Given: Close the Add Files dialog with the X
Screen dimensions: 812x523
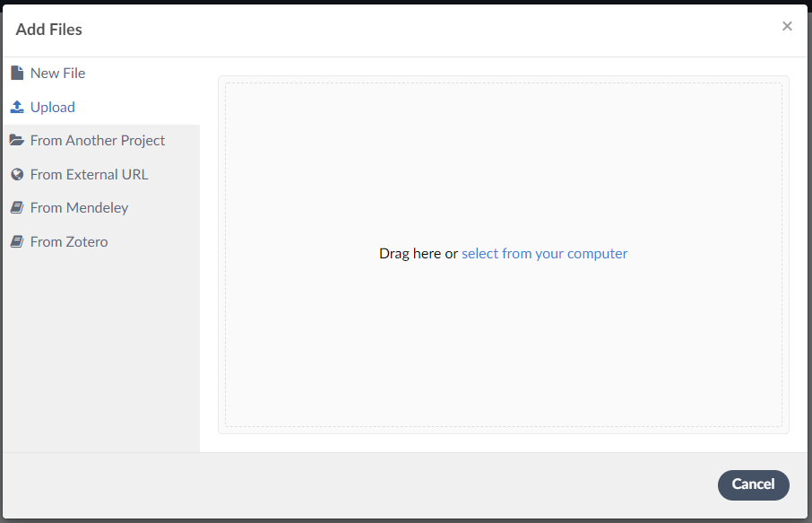Looking at the screenshot, I should point(787,26).
